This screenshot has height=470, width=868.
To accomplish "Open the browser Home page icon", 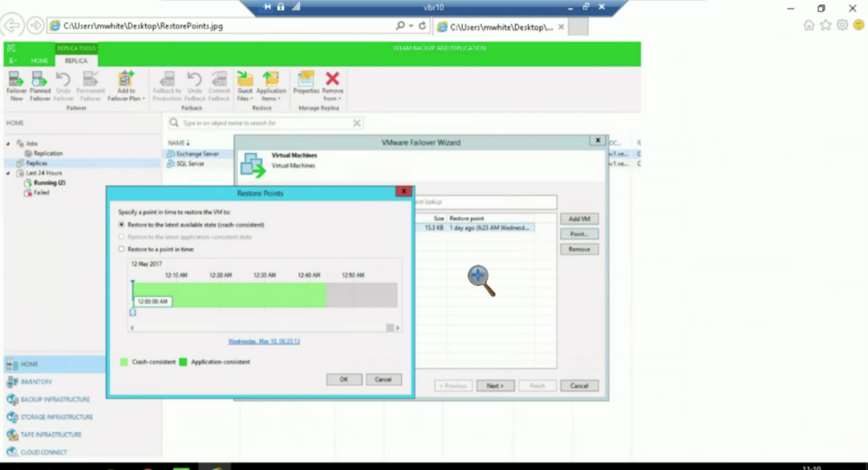I will click(x=809, y=25).
